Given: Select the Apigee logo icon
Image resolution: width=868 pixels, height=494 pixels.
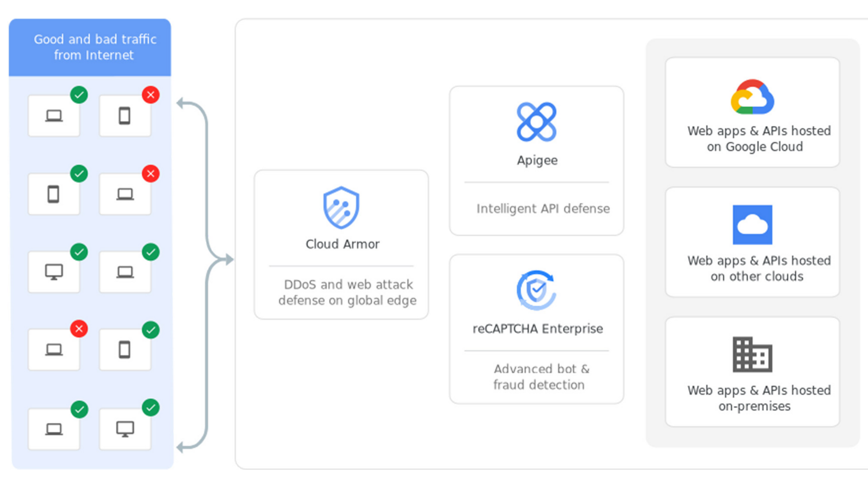Looking at the screenshot, I should click(536, 122).
